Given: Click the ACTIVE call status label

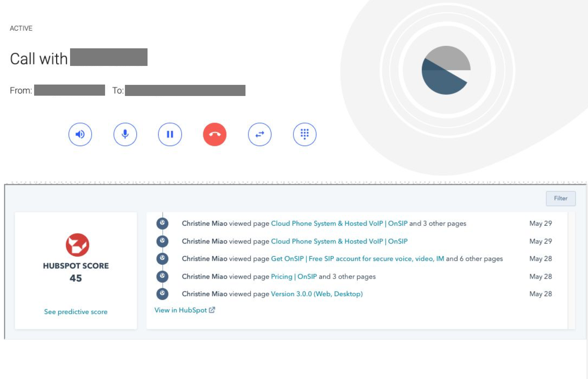Looking at the screenshot, I should point(21,28).
